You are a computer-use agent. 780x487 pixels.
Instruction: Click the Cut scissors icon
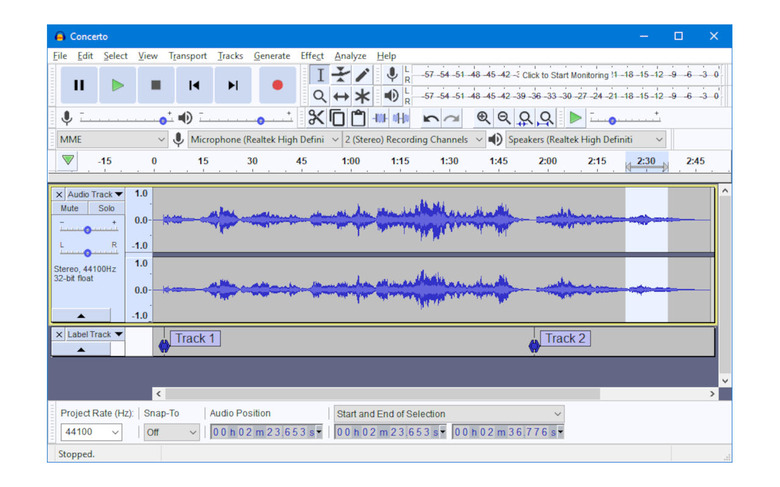[316, 118]
